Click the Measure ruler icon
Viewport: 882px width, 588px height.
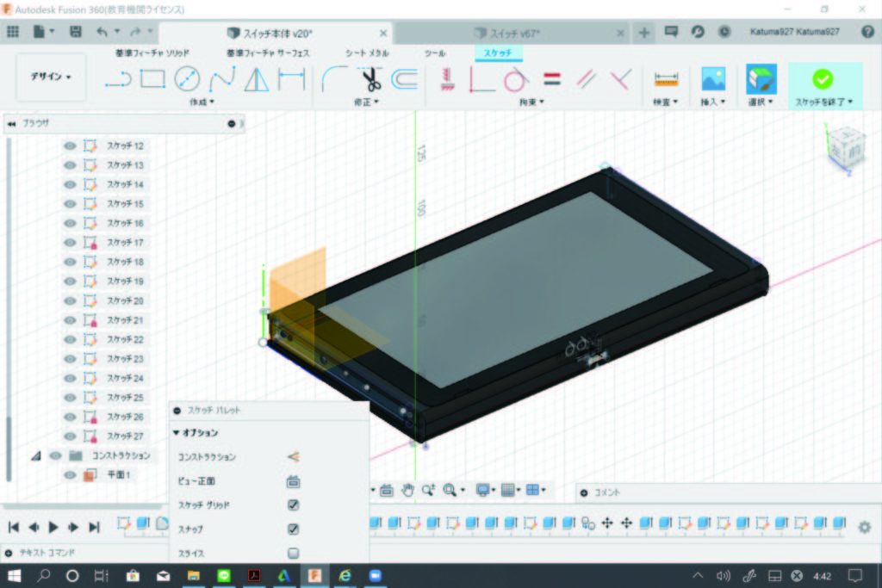tap(666, 80)
